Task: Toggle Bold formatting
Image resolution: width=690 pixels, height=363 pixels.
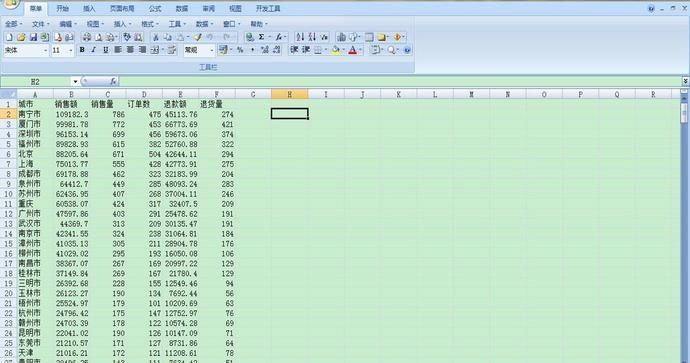Action: click(82, 50)
